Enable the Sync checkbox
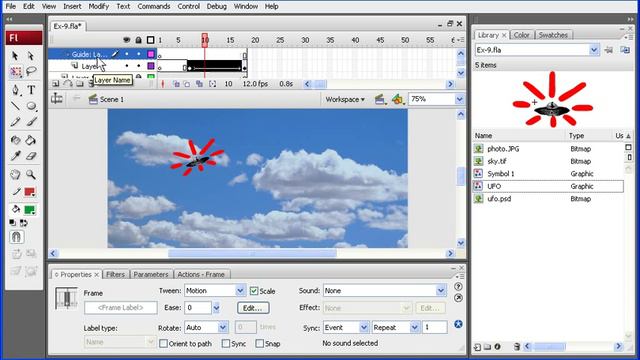 click(226, 344)
